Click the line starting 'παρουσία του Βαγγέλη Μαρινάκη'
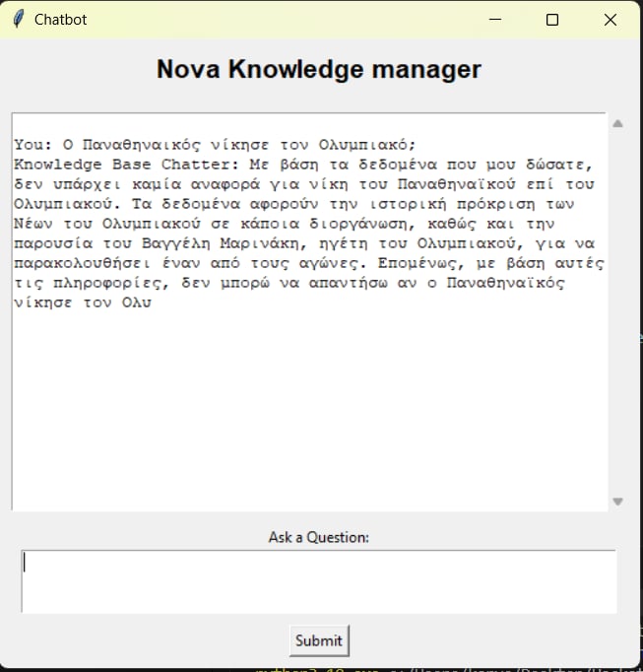Viewport: 643px width, 672px height. pyautogui.click(x=304, y=243)
